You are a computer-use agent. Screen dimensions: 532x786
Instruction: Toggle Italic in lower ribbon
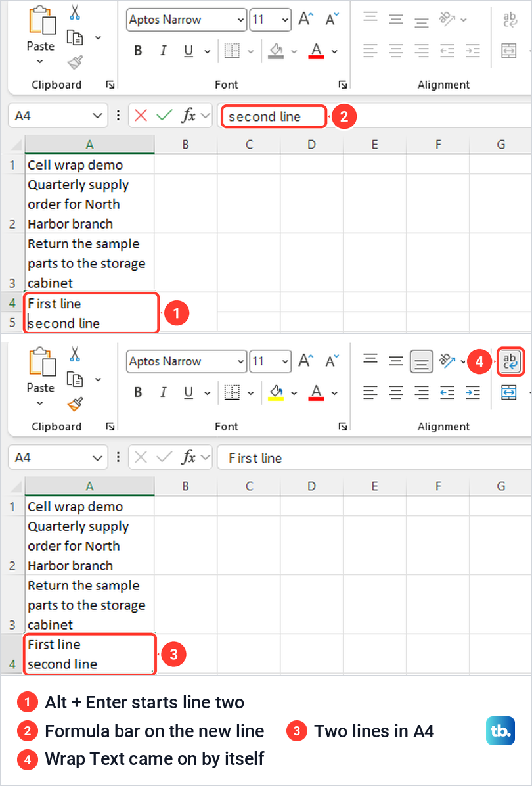click(x=163, y=392)
